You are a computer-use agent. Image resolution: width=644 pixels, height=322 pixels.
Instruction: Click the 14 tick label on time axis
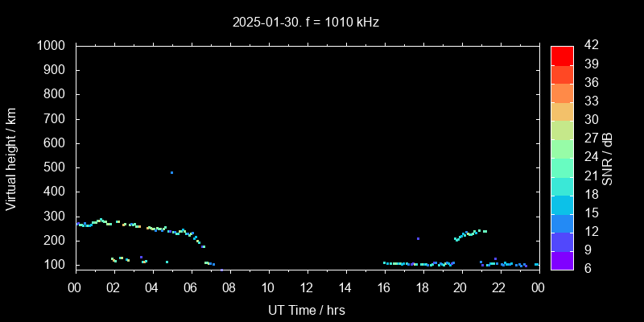click(x=345, y=287)
